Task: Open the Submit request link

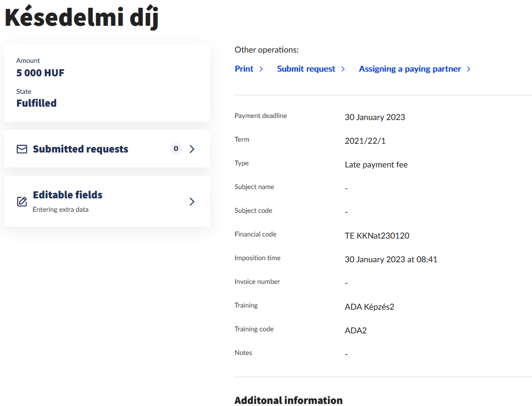Action: tap(306, 69)
